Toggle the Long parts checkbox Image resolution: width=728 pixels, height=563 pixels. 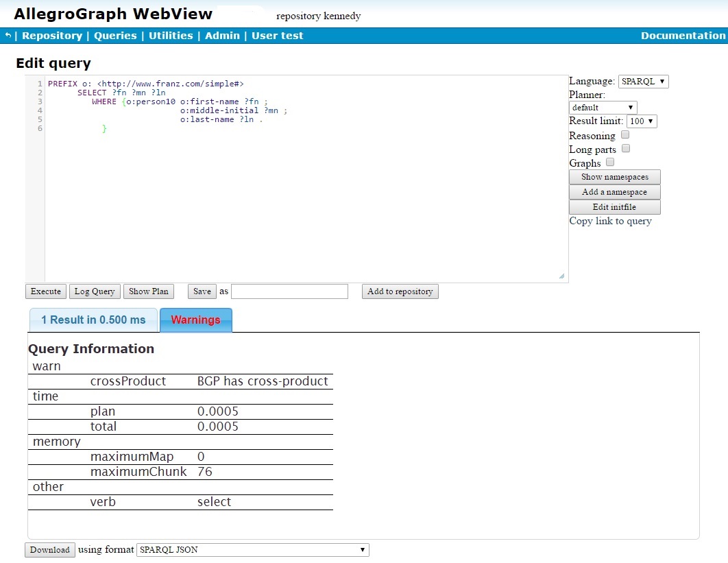pyautogui.click(x=625, y=149)
